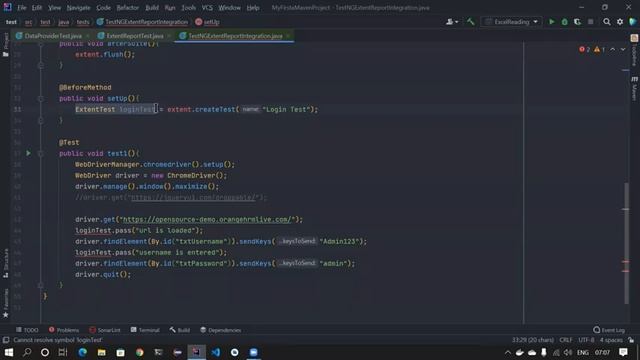The image size is (640, 360).
Task: Open Chrome from taskbar
Action: point(140,352)
